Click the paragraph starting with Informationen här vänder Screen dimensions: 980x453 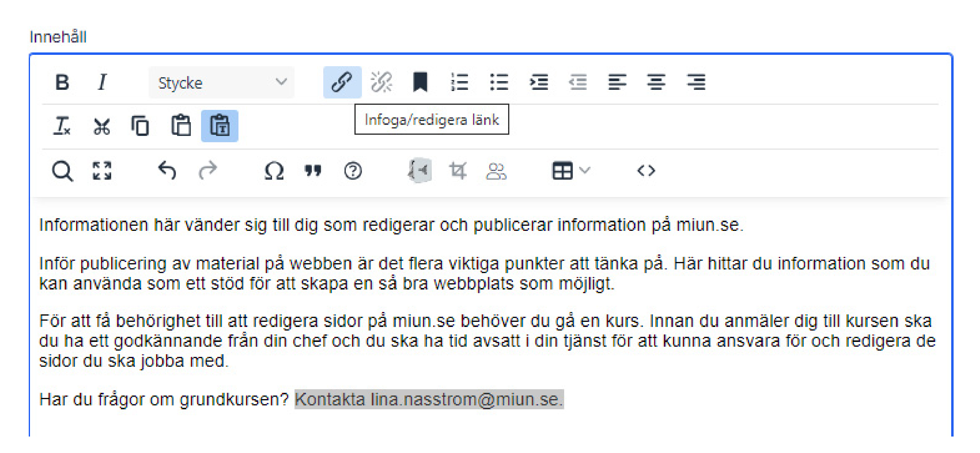coord(391,225)
